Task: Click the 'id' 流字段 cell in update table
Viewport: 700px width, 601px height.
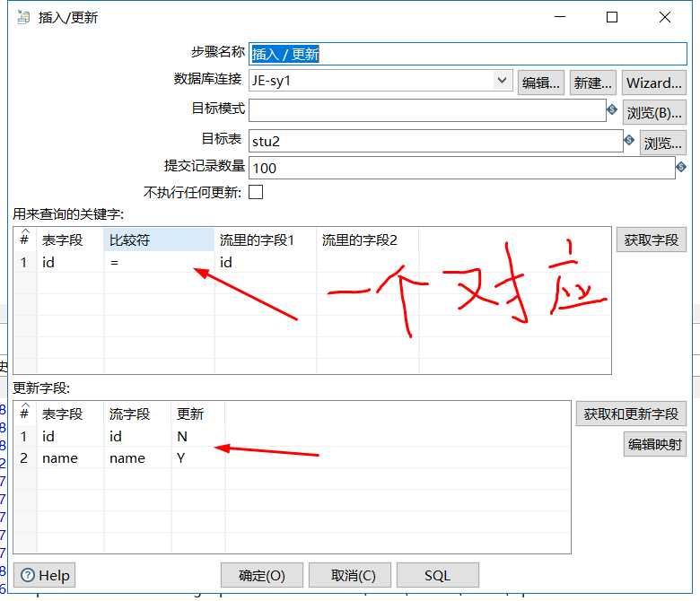Action: (137, 436)
